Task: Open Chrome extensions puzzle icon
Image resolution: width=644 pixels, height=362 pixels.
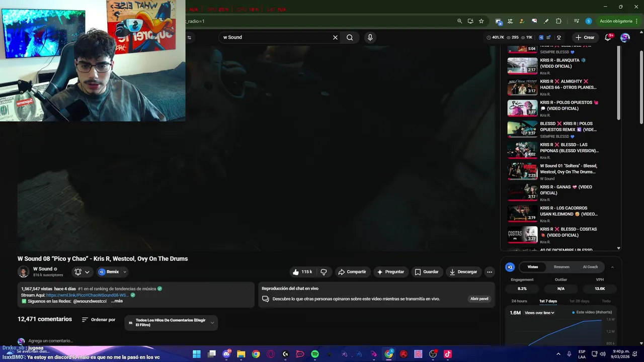Action: 558,21
